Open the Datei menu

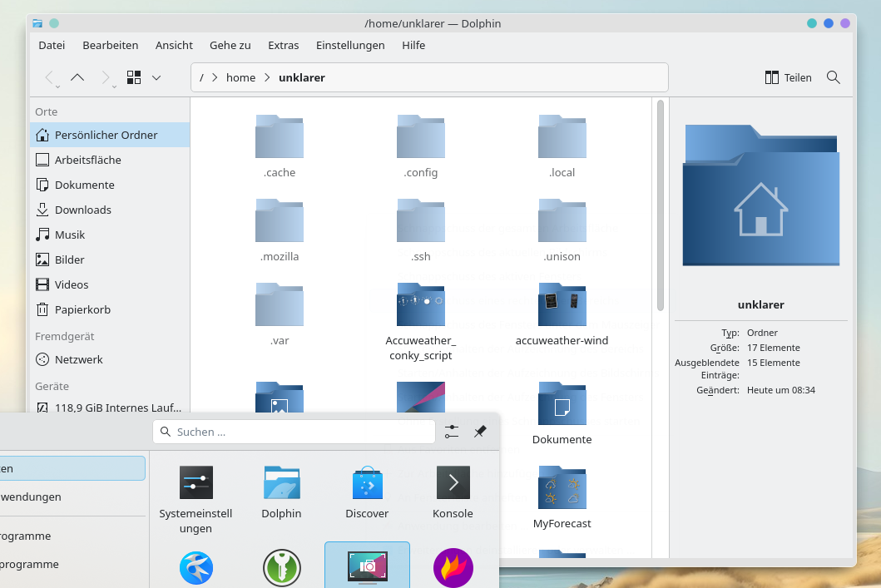(52, 46)
